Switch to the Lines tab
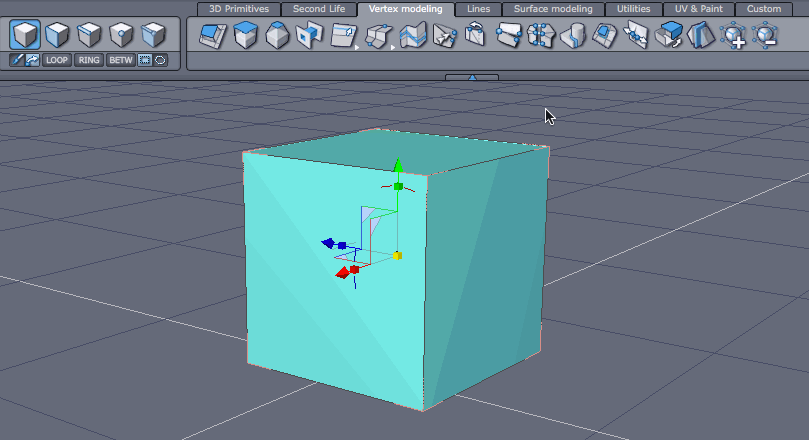This screenshot has width=809, height=440. tap(478, 9)
